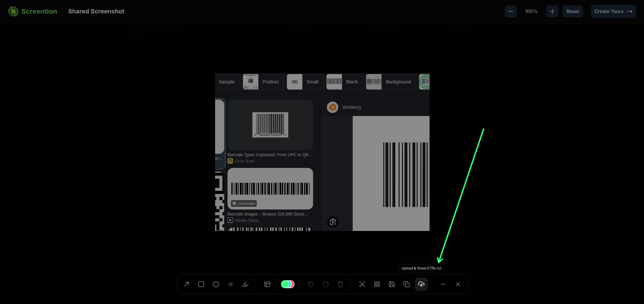Minimize the annotation toolbar
Image resolution: width=644 pixels, height=304 pixels.
[x=443, y=284]
